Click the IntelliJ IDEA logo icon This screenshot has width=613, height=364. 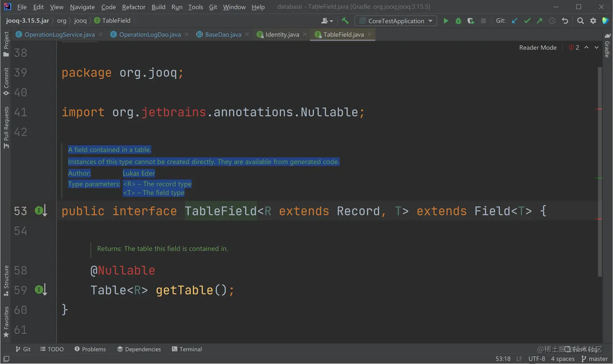(x=7, y=6)
